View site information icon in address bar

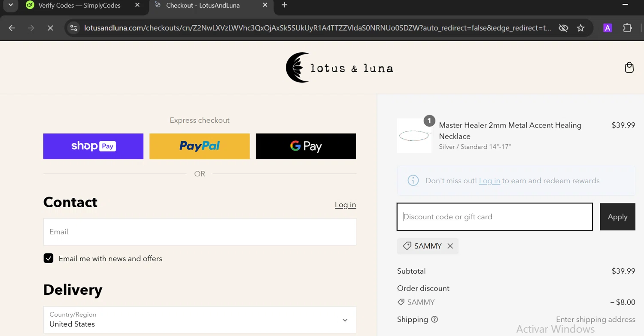tap(74, 28)
